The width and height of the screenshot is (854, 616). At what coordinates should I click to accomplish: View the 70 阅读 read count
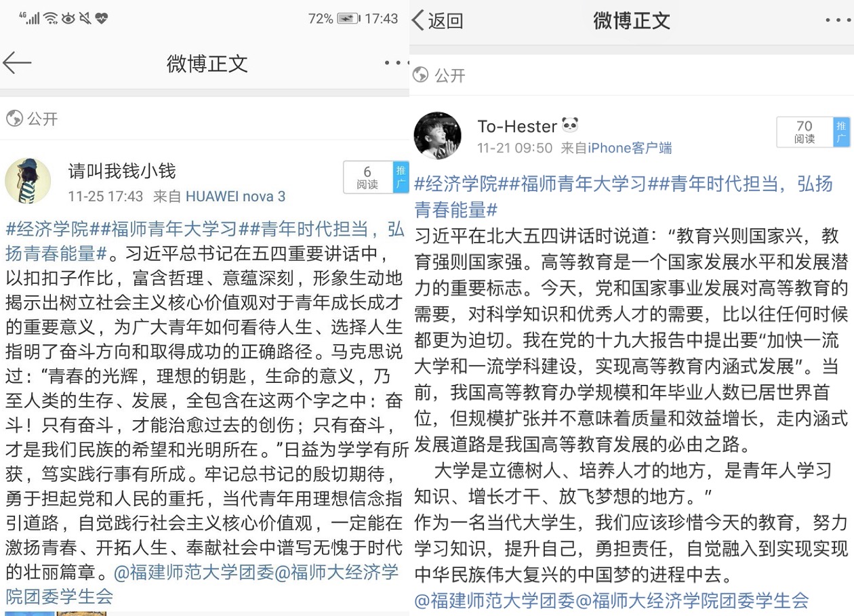tap(805, 132)
